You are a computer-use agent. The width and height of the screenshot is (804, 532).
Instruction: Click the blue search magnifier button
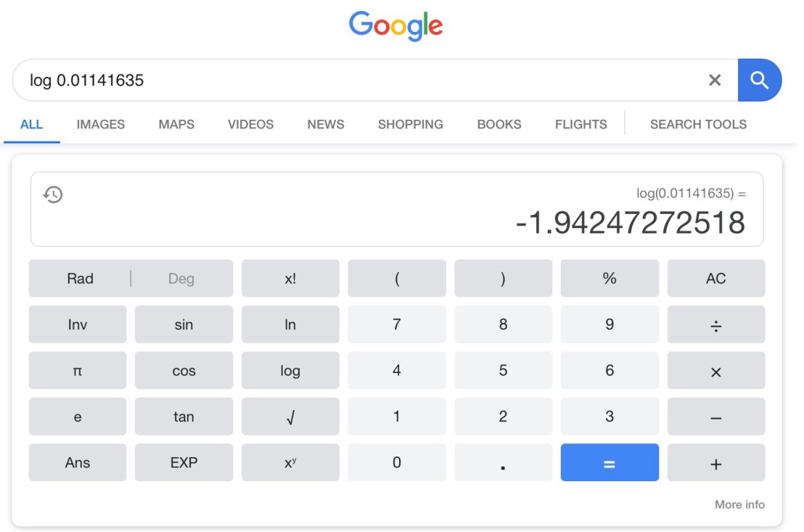pyautogui.click(x=759, y=80)
